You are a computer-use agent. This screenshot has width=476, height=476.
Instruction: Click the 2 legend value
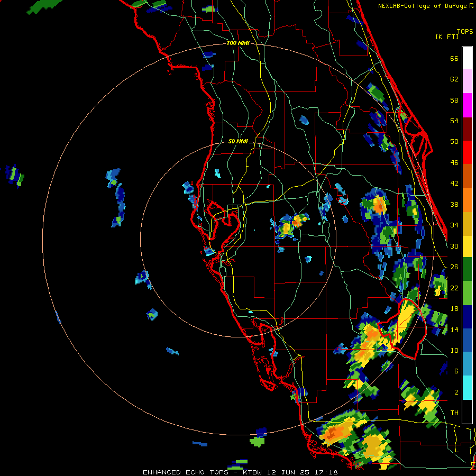[456, 392]
